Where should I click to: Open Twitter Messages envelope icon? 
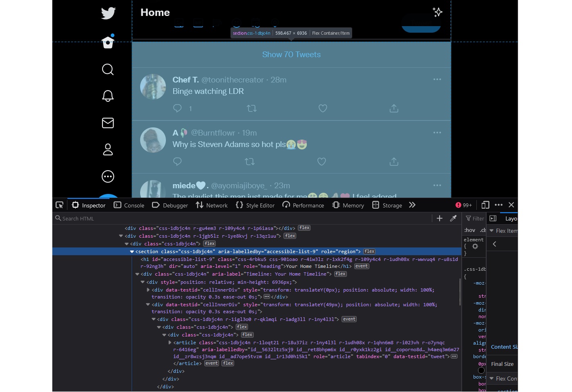108,123
